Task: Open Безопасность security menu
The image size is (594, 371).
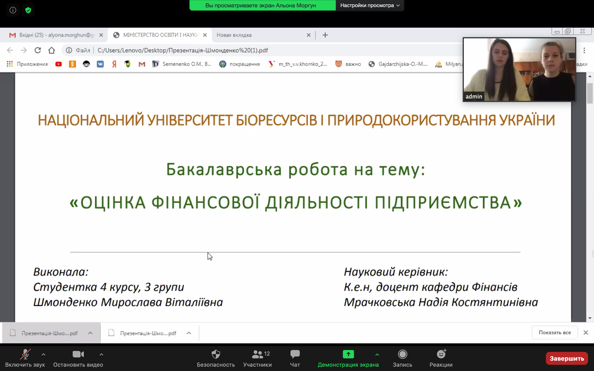Action: click(216, 358)
